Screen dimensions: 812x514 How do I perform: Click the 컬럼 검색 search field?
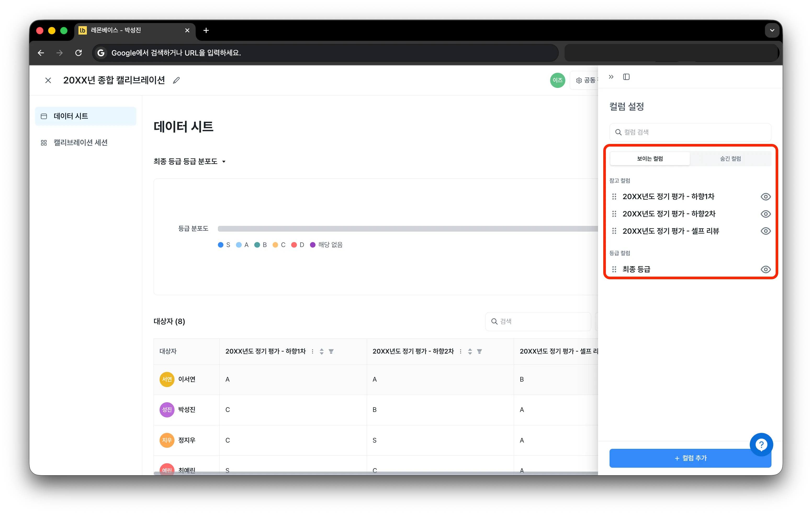(x=690, y=132)
